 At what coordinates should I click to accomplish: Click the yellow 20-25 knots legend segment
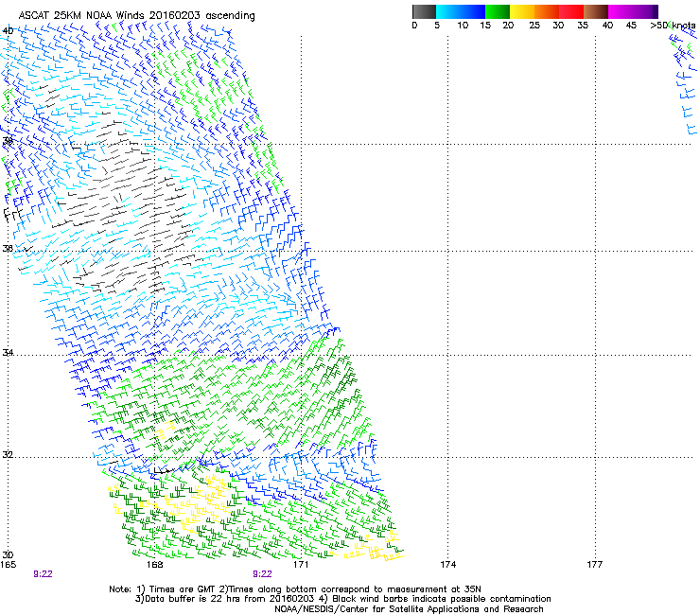click(522, 11)
